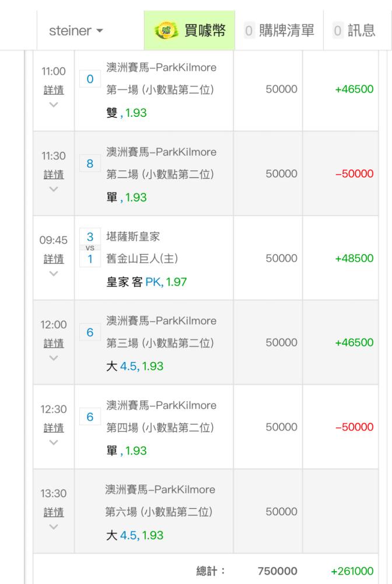Click score box 3 for 堪薩斯皇家
The image size is (392, 584).
click(x=90, y=237)
